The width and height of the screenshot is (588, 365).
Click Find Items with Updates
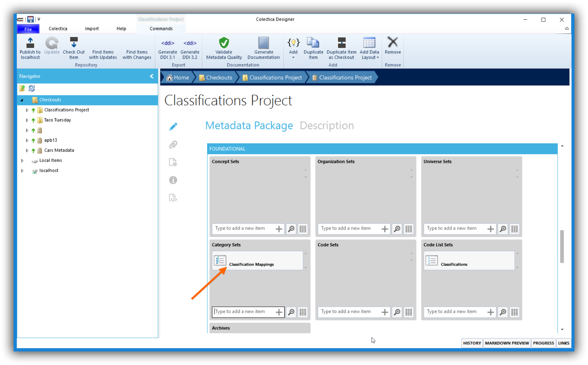(x=103, y=54)
